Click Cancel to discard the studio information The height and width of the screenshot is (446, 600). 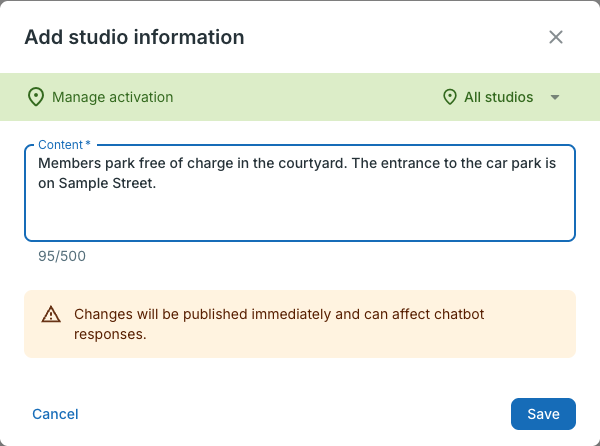(55, 414)
